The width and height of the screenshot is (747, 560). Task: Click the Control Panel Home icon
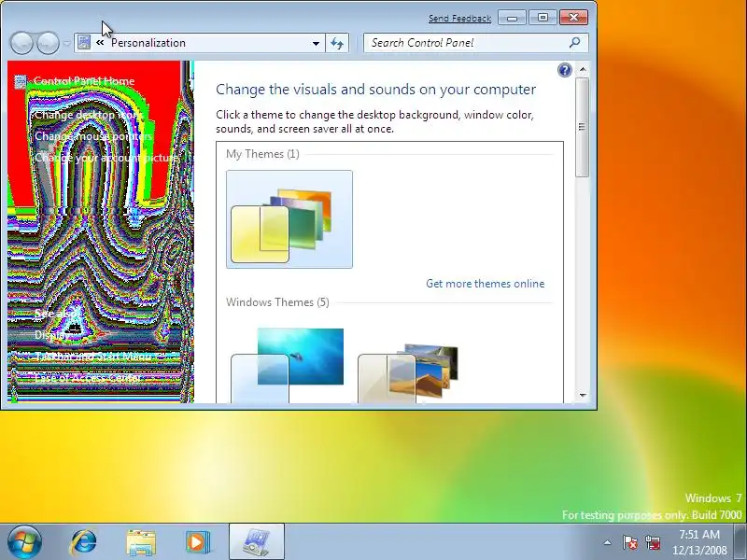[x=20, y=81]
